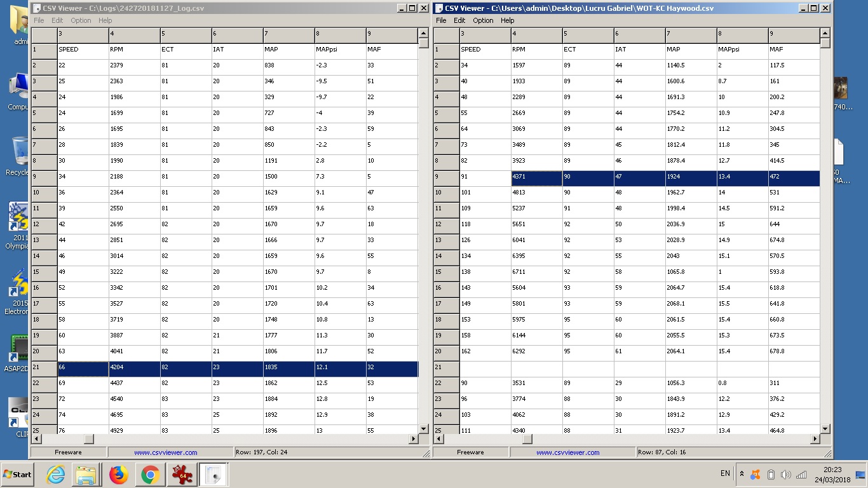Open the Help menu in right CSV Viewer
The height and width of the screenshot is (488, 868).
tap(507, 20)
